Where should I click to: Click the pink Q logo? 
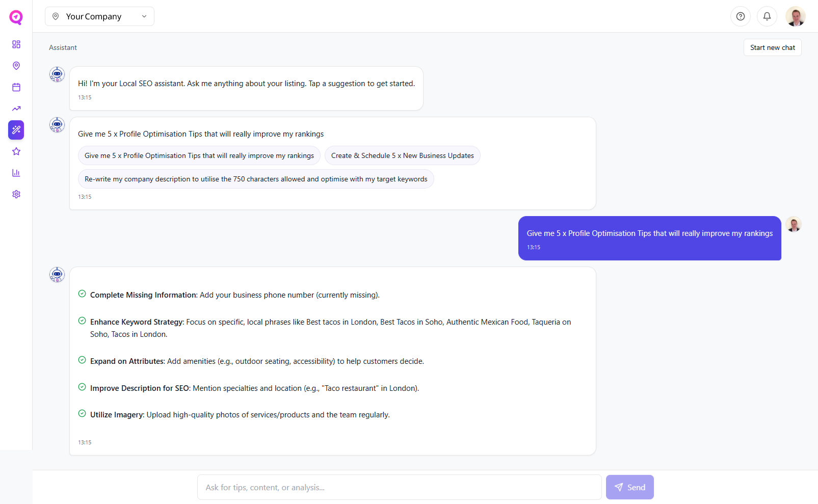pyautogui.click(x=15, y=17)
